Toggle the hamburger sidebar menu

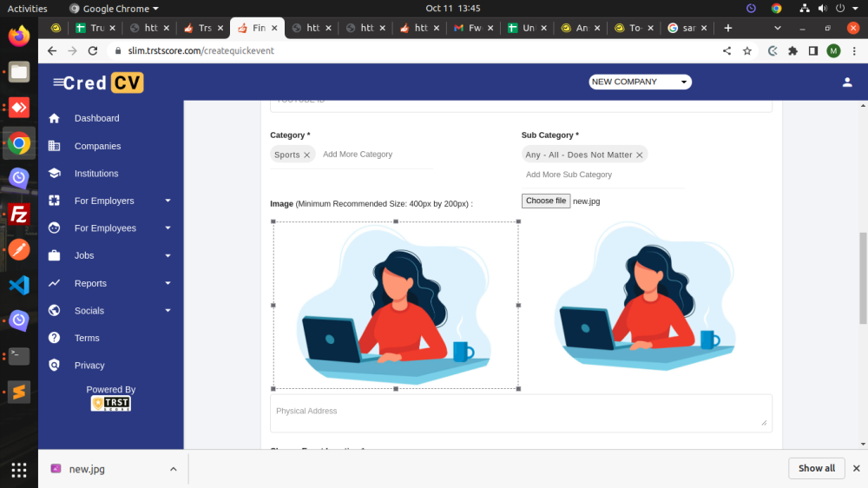point(57,82)
